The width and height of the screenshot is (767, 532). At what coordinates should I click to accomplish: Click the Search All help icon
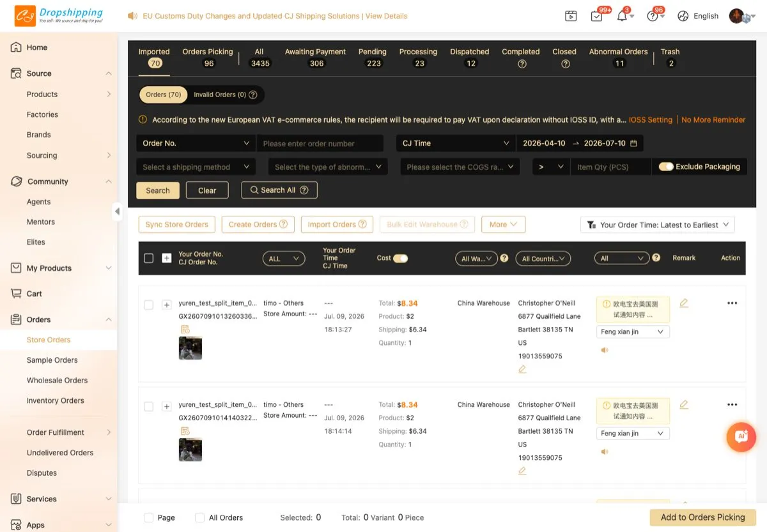pos(304,190)
